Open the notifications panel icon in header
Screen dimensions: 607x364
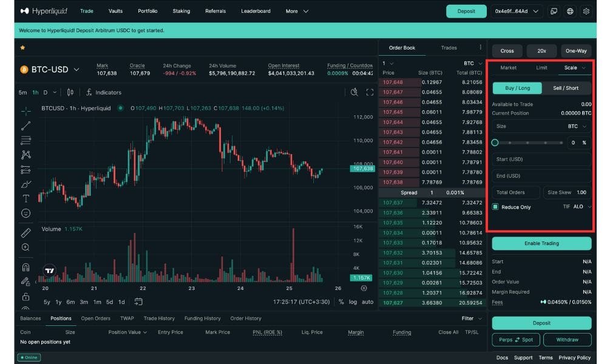[554, 11]
